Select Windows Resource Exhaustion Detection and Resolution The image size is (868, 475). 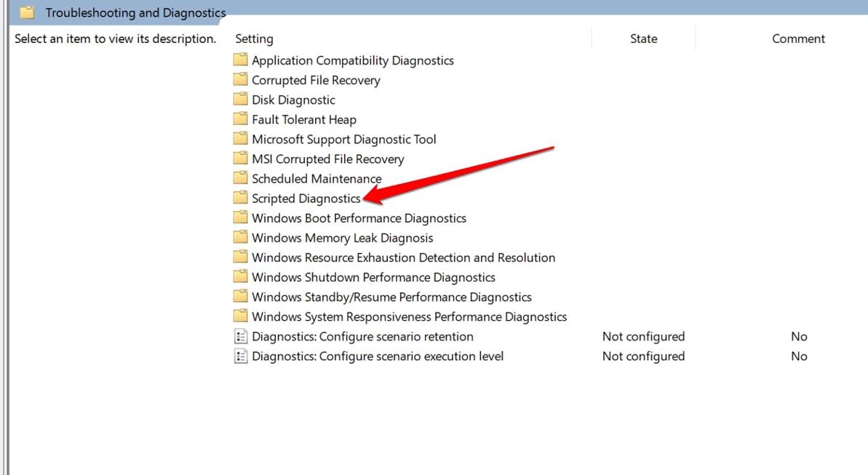(403, 257)
